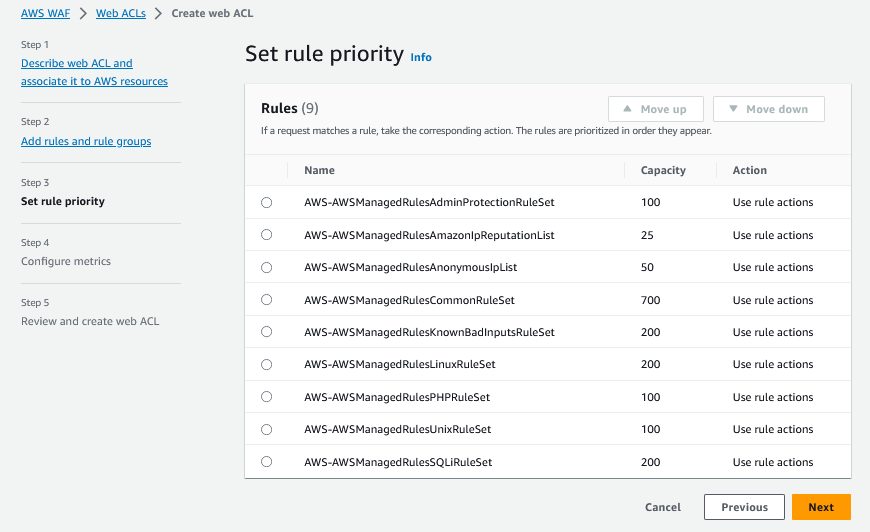The width and height of the screenshot is (870, 532).
Task: Cancel the web ACL creation
Action: point(663,507)
